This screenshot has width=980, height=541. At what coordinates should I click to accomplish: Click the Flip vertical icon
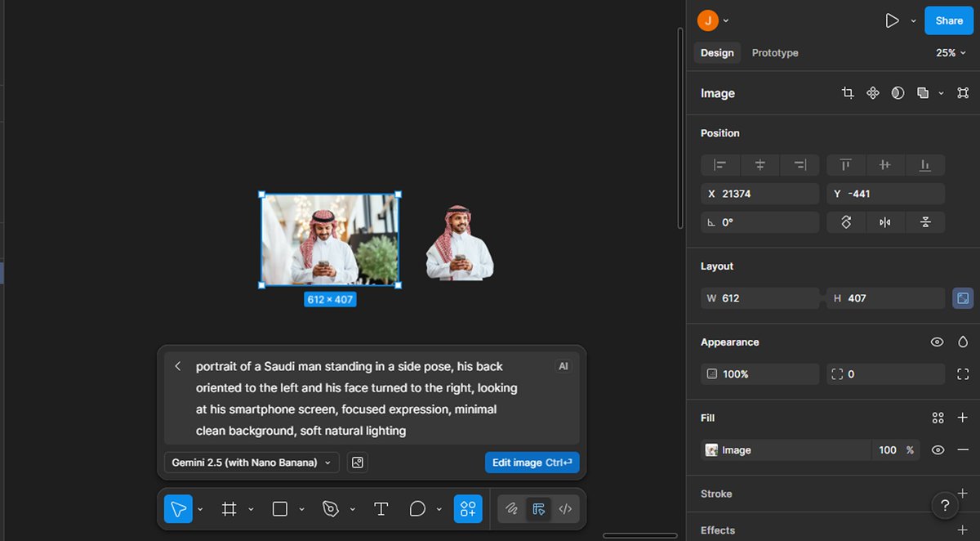pos(925,222)
